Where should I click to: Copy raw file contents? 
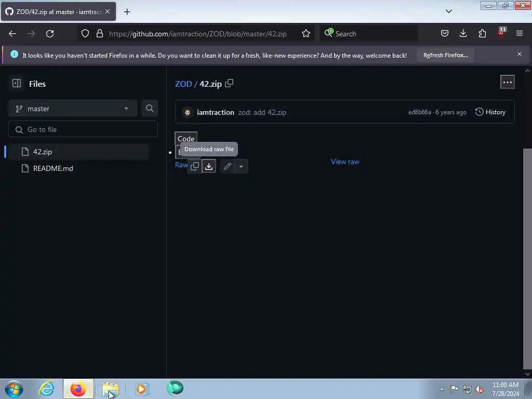(x=195, y=166)
